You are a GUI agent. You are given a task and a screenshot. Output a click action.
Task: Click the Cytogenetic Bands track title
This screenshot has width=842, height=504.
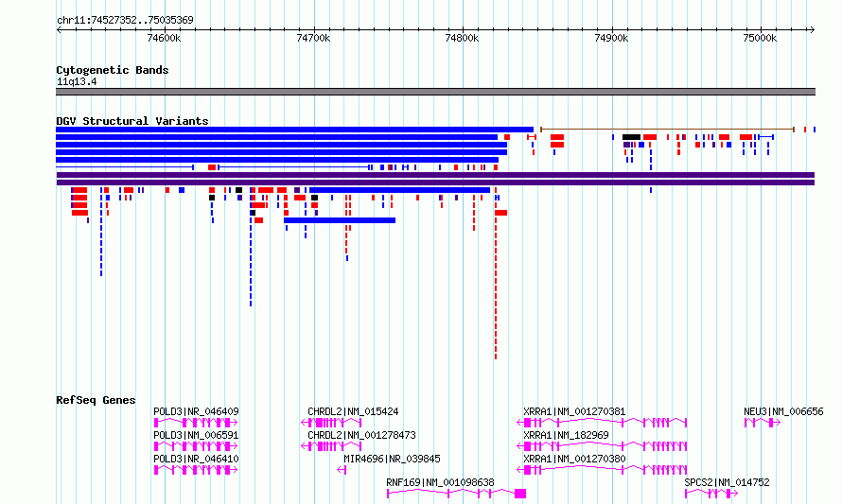pyautogui.click(x=113, y=70)
